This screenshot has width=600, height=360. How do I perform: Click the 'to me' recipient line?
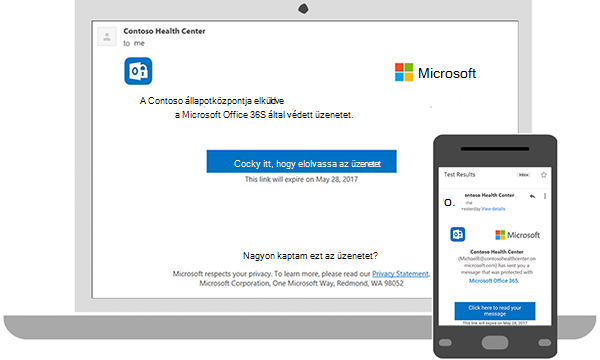[134, 43]
